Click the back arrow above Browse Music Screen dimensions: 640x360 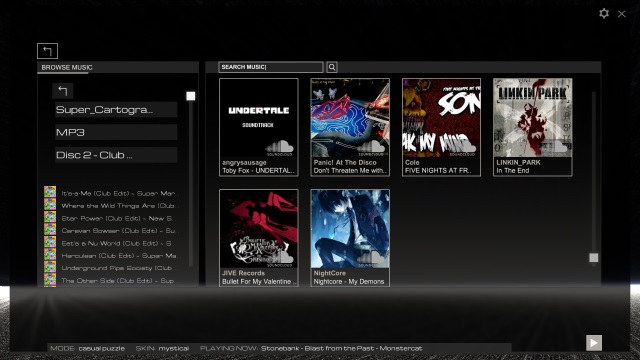47,51
